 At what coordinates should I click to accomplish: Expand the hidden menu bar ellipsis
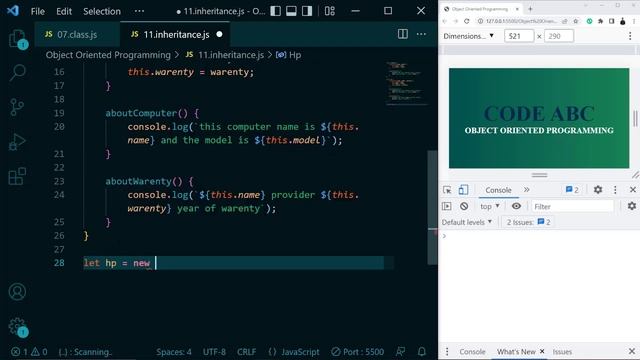139,11
